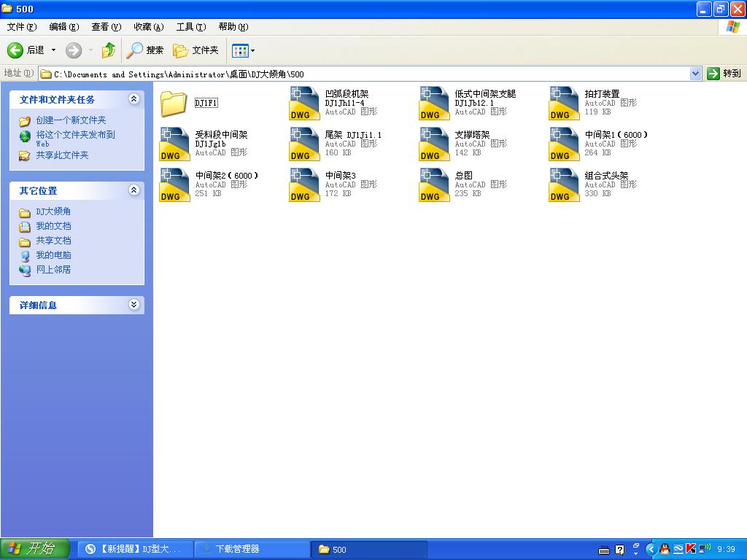Viewport: 747px width, 560px height.
Task: Open 我的电脑 link
Action: (53, 255)
